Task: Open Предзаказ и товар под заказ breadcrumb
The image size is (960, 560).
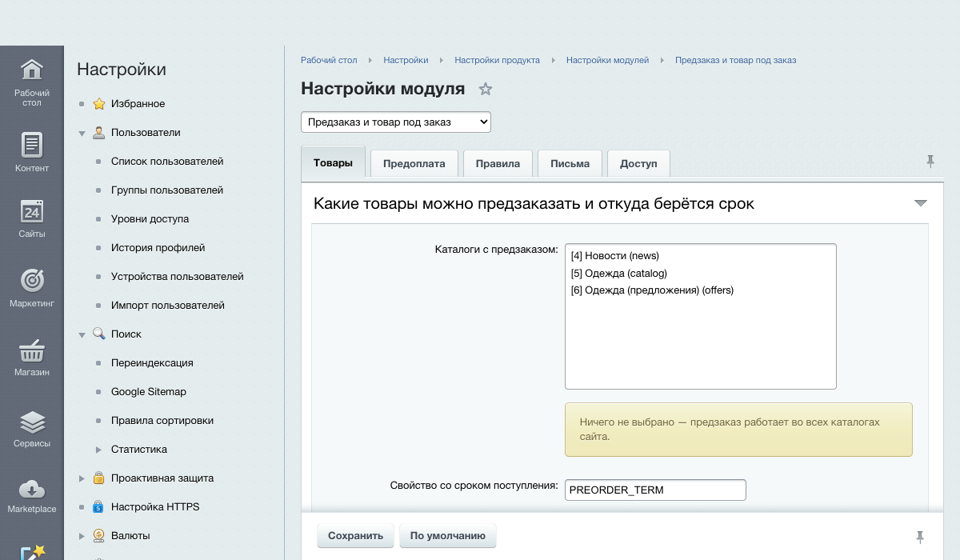Action: [736, 60]
